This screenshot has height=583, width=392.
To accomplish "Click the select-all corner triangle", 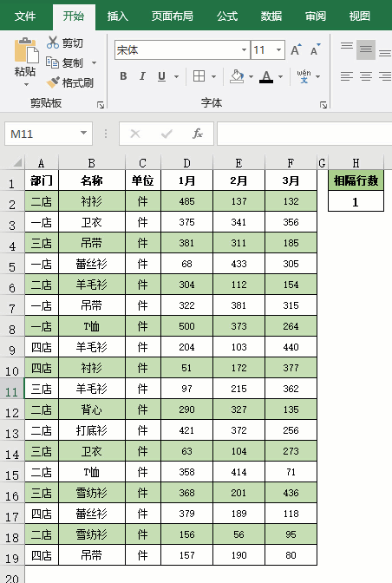I will click(17, 162).
